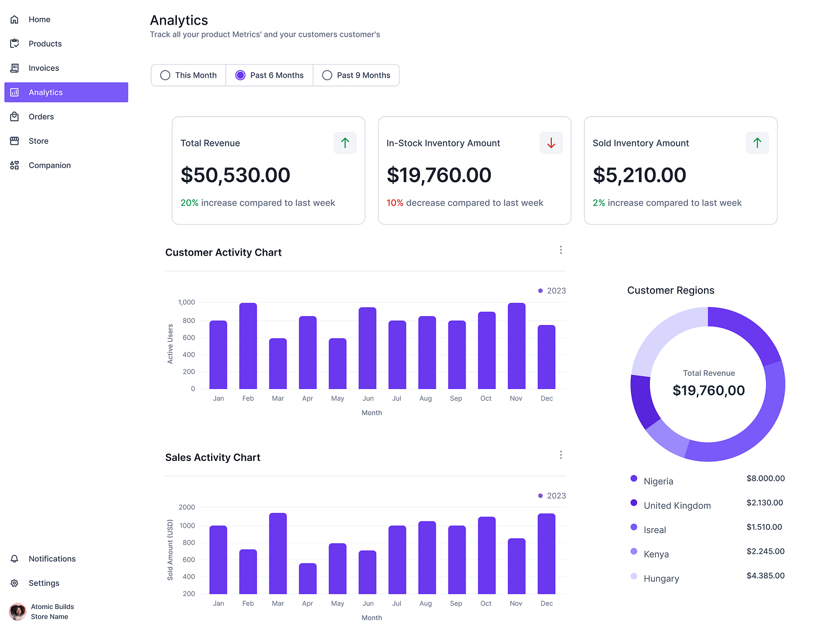Open Customer Activity Chart three-dot menu
Image resolution: width=840 pixels, height=630 pixels.
point(561,250)
